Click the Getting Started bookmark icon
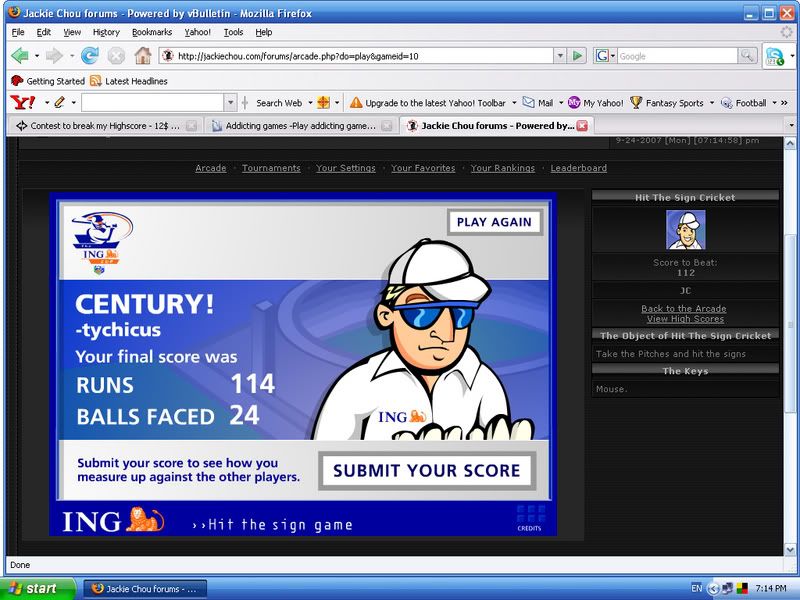The image size is (800, 600). [x=17, y=81]
